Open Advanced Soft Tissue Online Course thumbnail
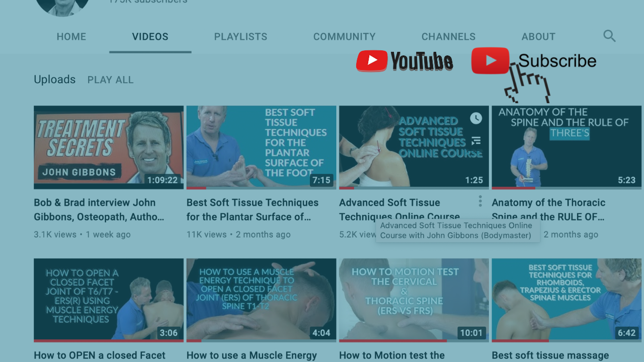Screen dimensions: 644x362 [x=414, y=148]
